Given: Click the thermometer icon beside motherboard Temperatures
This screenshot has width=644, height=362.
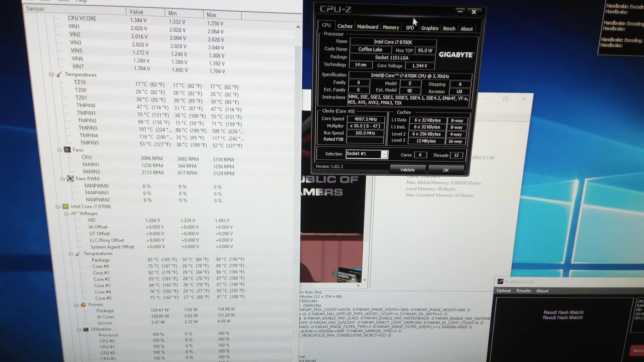Looking at the screenshot, I should (x=59, y=74).
